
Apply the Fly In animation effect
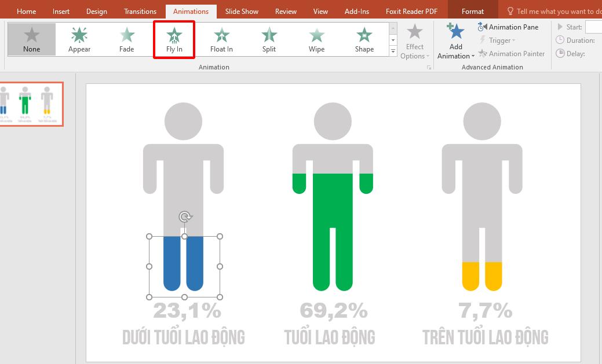pyautogui.click(x=174, y=39)
